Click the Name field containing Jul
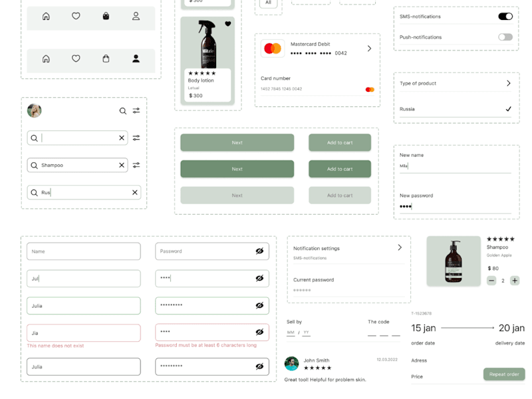This screenshot has height=399, width=532. coord(84,279)
